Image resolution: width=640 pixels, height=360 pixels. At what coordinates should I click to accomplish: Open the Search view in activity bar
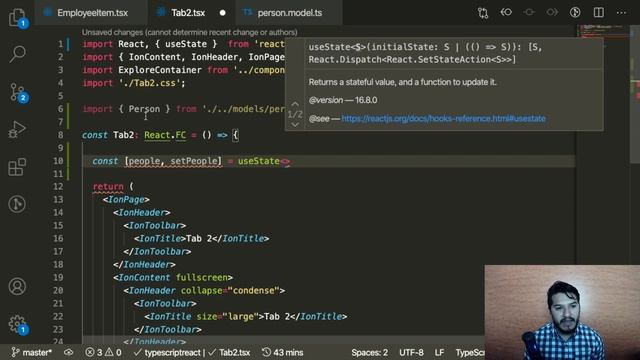[17, 54]
